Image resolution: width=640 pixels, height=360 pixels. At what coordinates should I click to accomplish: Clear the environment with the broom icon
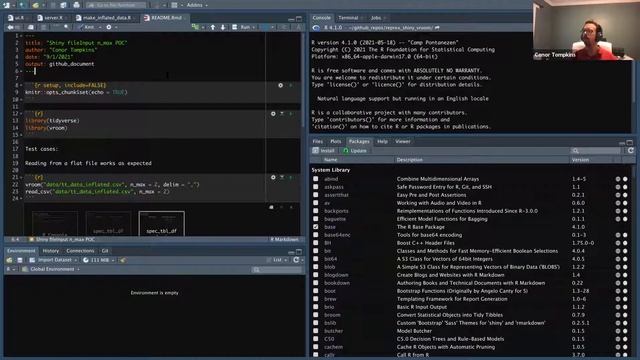(x=122, y=260)
